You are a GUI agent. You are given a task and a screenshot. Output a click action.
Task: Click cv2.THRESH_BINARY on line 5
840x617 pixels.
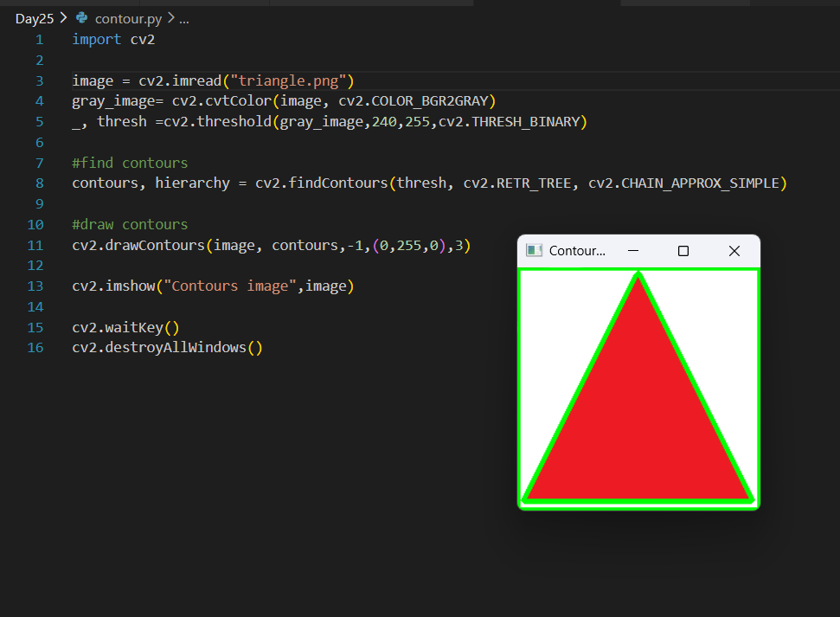pos(509,122)
